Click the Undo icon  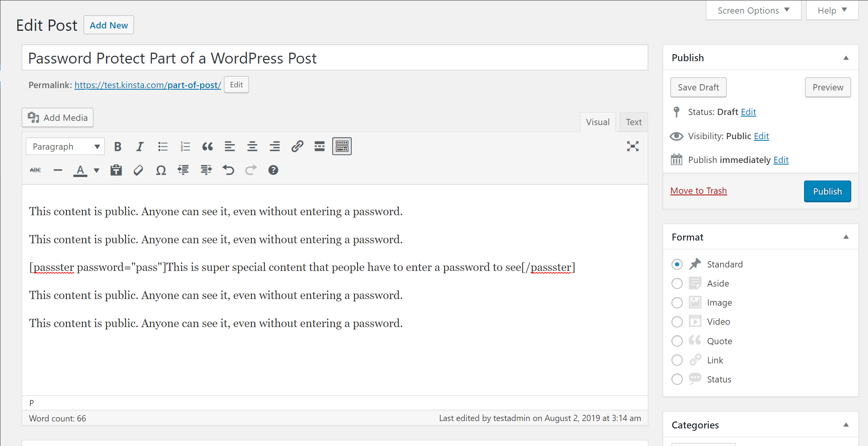(228, 170)
